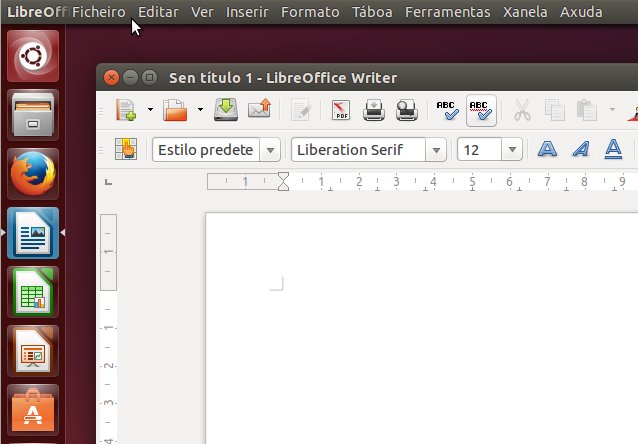Open the Files manager launcher icon
Image resolution: width=638 pixels, height=444 pixels.
[x=33, y=115]
